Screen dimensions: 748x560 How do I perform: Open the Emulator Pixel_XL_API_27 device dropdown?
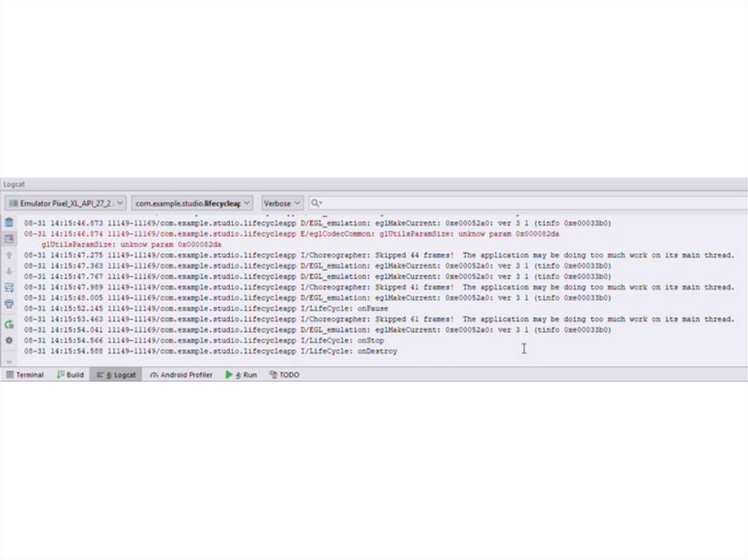(x=65, y=203)
